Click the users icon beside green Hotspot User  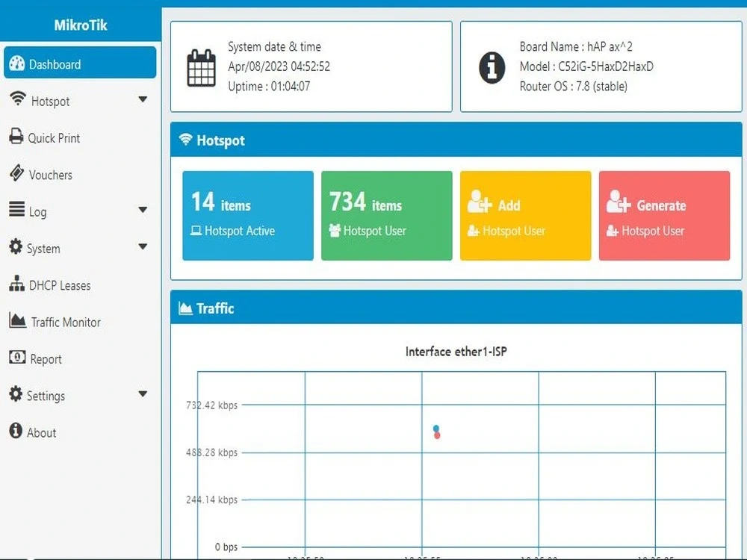[x=335, y=231]
